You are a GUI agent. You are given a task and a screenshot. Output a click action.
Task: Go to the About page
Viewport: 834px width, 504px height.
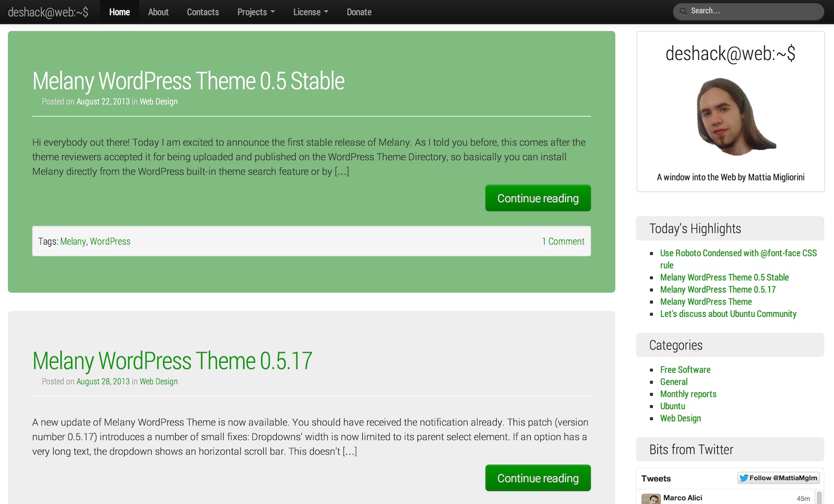point(158,12)
